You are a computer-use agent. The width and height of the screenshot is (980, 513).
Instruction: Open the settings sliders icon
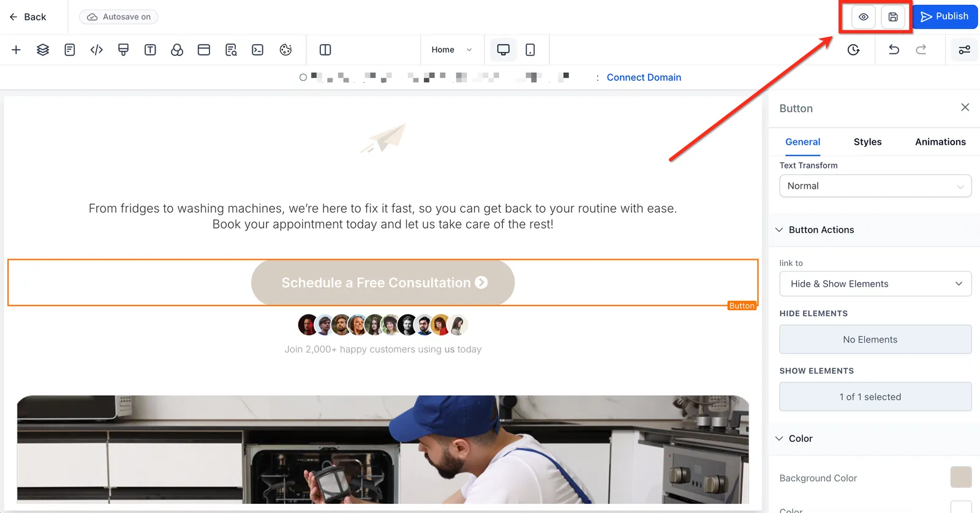point(964,50)
